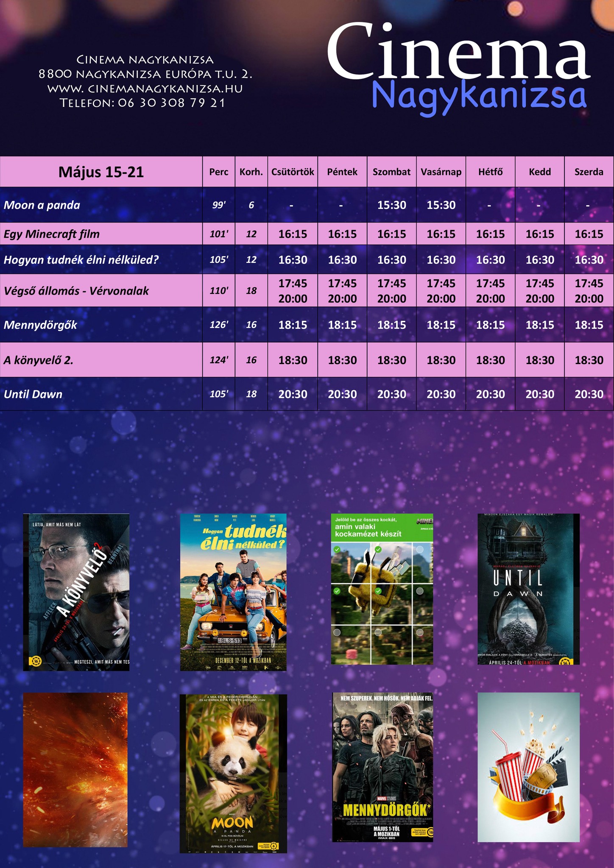Viewport: 614px width, 868px height.
Task: Click the popcorn and soda cinema image
Action: point(528,767)
